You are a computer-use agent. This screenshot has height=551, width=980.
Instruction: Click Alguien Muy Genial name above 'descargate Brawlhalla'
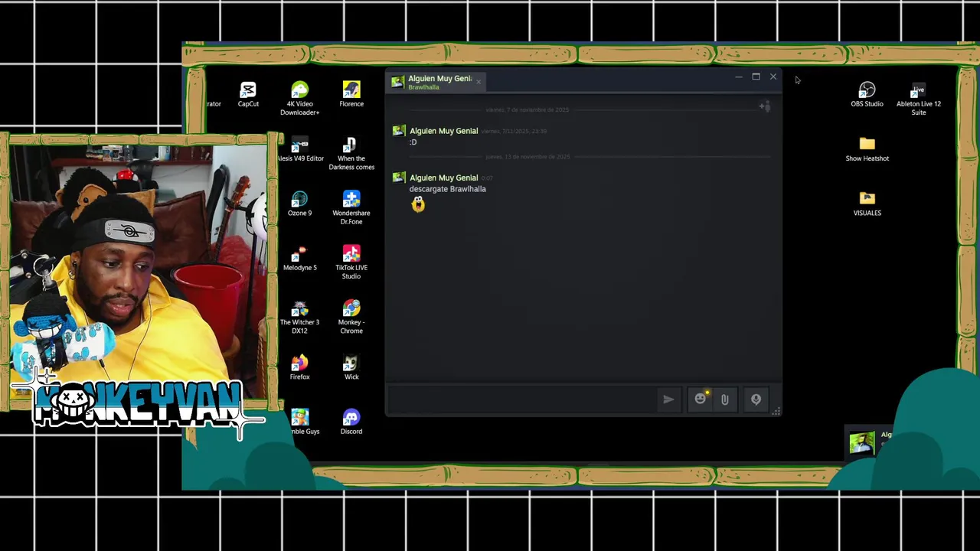[443, 178]
